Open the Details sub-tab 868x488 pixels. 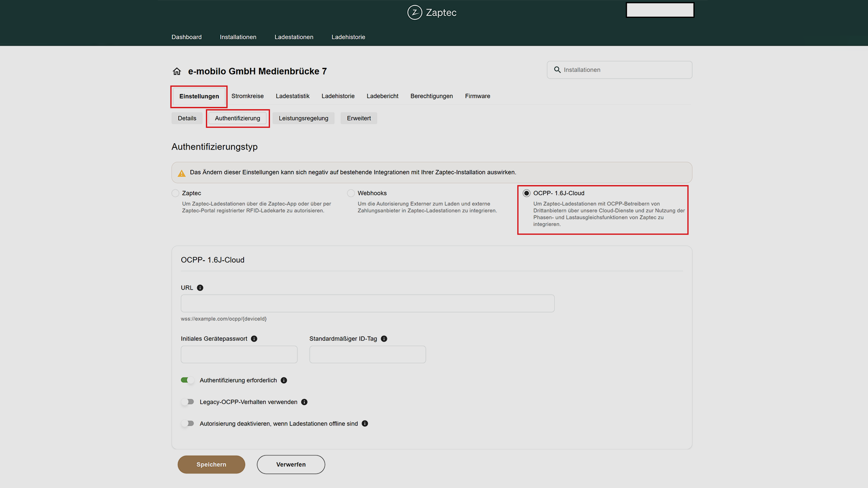pyautogui.click(x=187, y=118)
